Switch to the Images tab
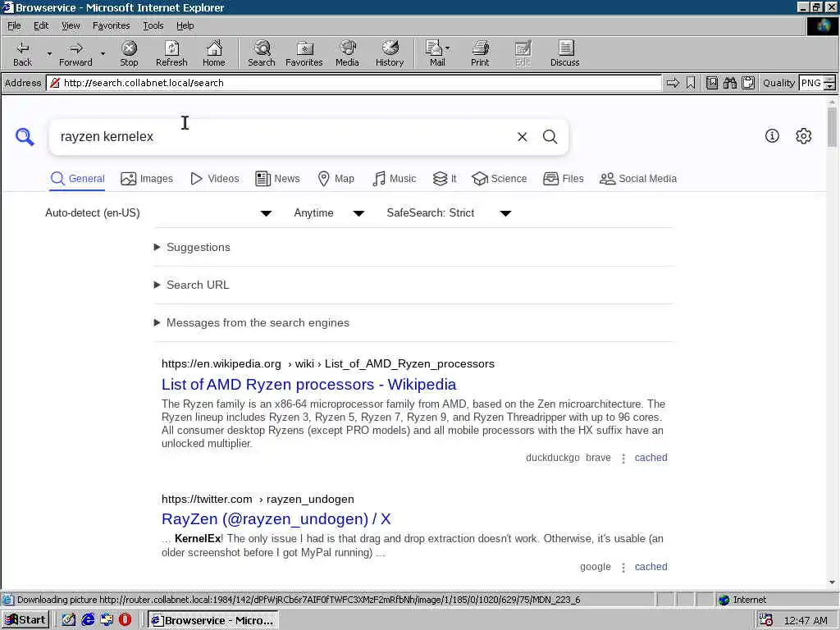 point(147,179)
